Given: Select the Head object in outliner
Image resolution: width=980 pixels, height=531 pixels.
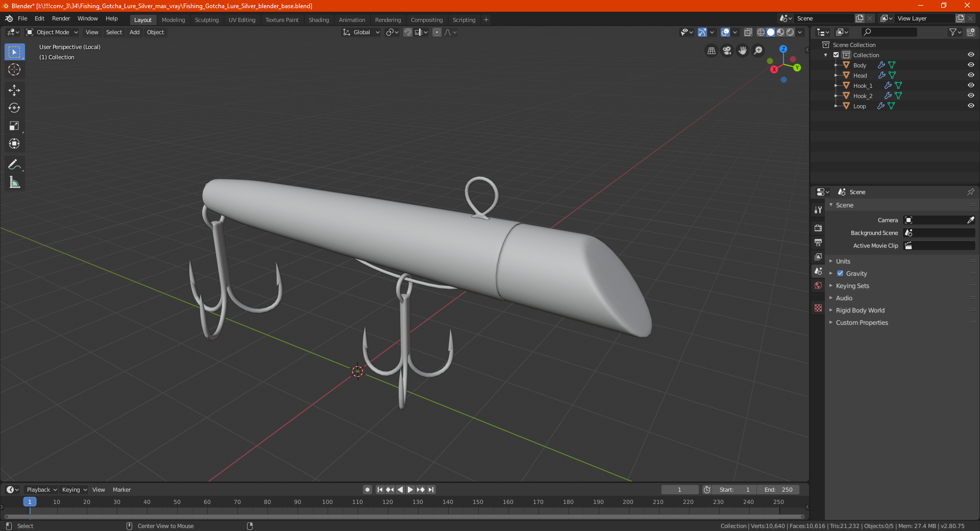Looking at the screenshot, I should coord(860,76).
